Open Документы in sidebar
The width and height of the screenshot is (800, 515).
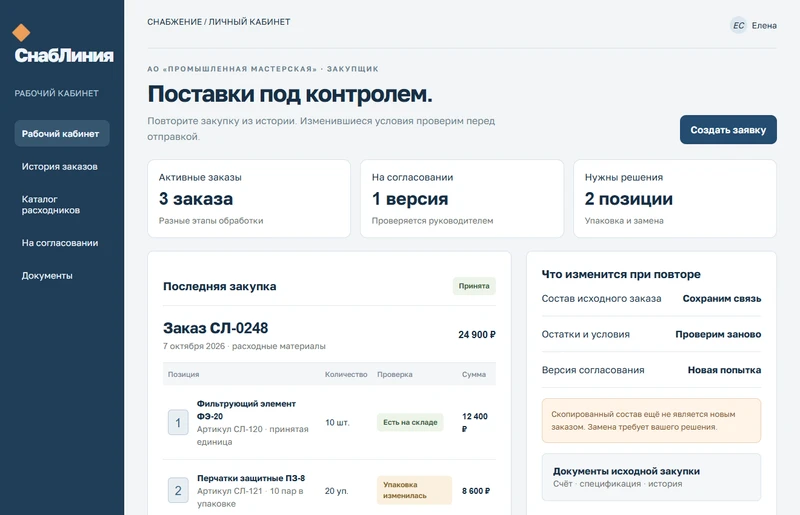(x=62, y=276)
